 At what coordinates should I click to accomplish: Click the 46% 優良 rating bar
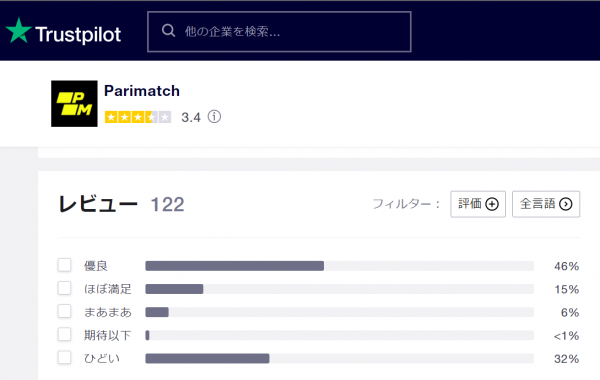pyautogui.click(x=339, y=266)
